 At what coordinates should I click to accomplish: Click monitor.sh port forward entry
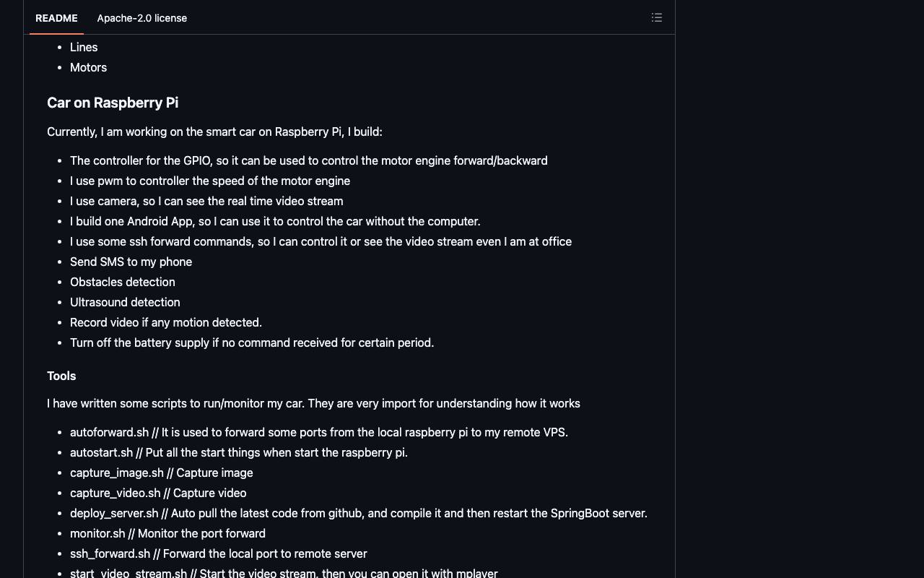coord(167,533)
